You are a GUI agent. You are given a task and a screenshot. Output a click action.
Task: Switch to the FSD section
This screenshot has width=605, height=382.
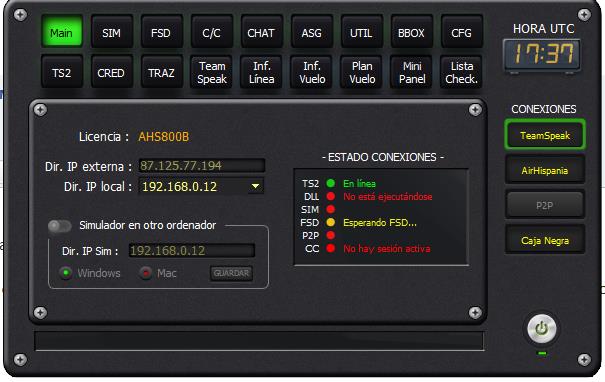tap(161, 32)
